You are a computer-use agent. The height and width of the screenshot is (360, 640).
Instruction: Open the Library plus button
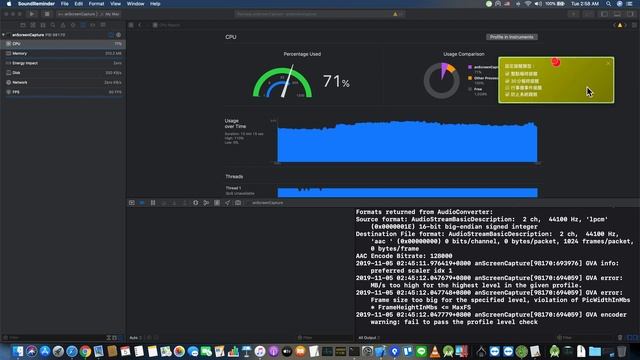[573, 14]
